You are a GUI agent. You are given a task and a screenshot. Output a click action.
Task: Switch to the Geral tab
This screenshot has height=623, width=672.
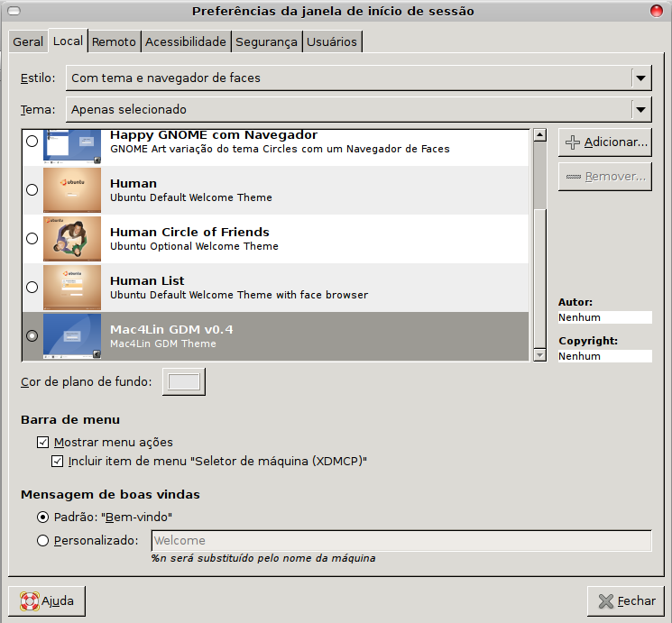[28, 41]
